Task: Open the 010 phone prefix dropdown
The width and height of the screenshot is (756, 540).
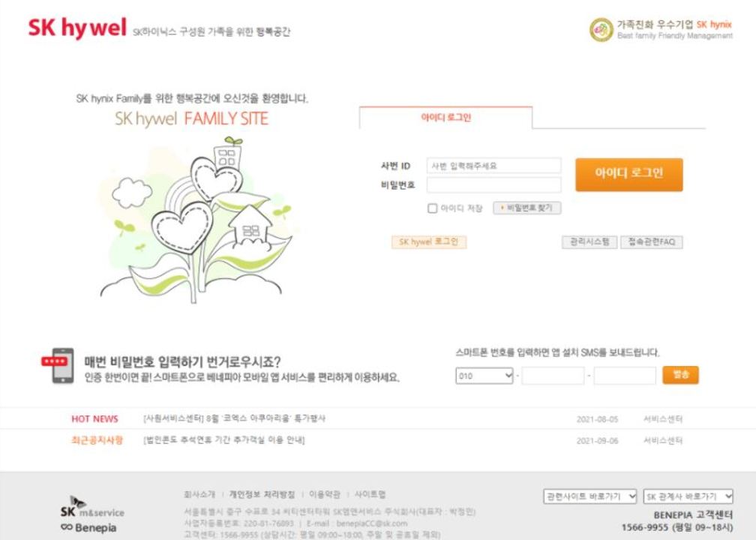Action: [x=484, y=376]
